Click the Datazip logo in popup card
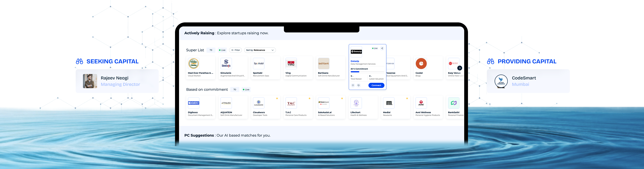644x169 pixels. pyautogui.click(x=356, y=52)
